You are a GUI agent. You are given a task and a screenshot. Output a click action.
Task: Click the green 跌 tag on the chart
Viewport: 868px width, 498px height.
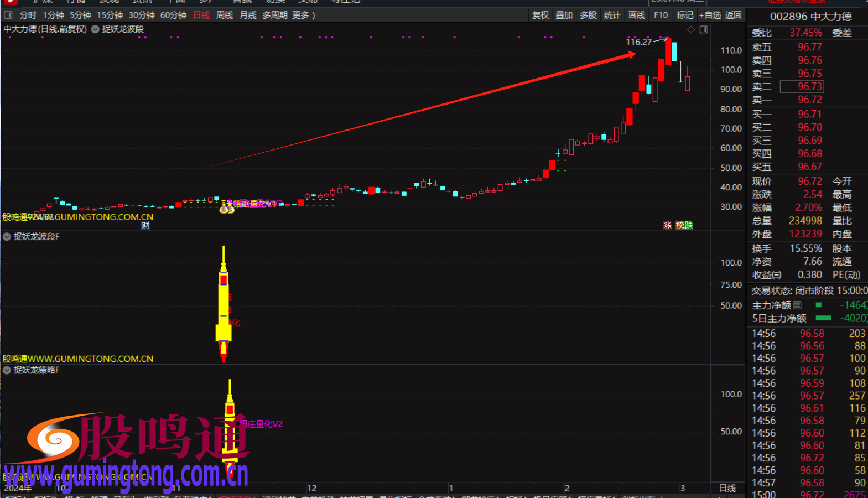(688, 225)
